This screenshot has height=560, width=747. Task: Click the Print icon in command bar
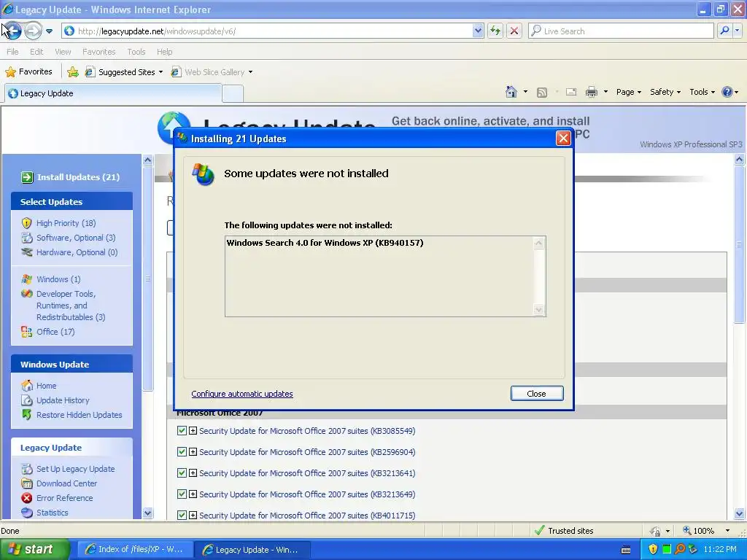point(591,92)
